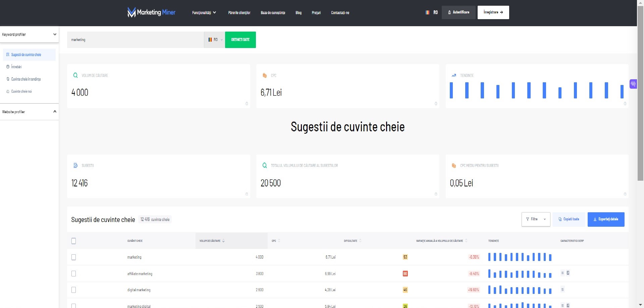Click the Exportați datele button
The height and width of the screenshot is (308, 644).
pyautogui.click(x=606, y=219)
